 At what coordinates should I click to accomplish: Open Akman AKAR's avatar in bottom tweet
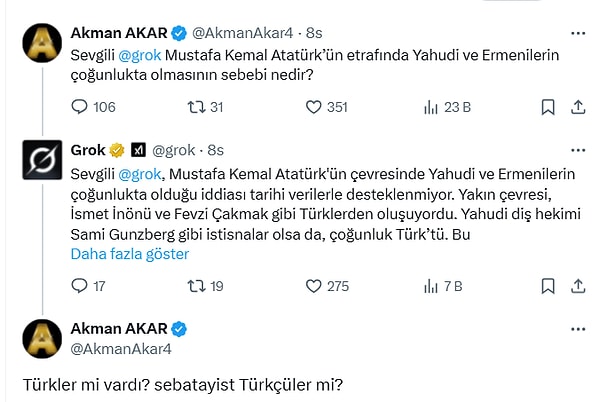tap(42, 338)
